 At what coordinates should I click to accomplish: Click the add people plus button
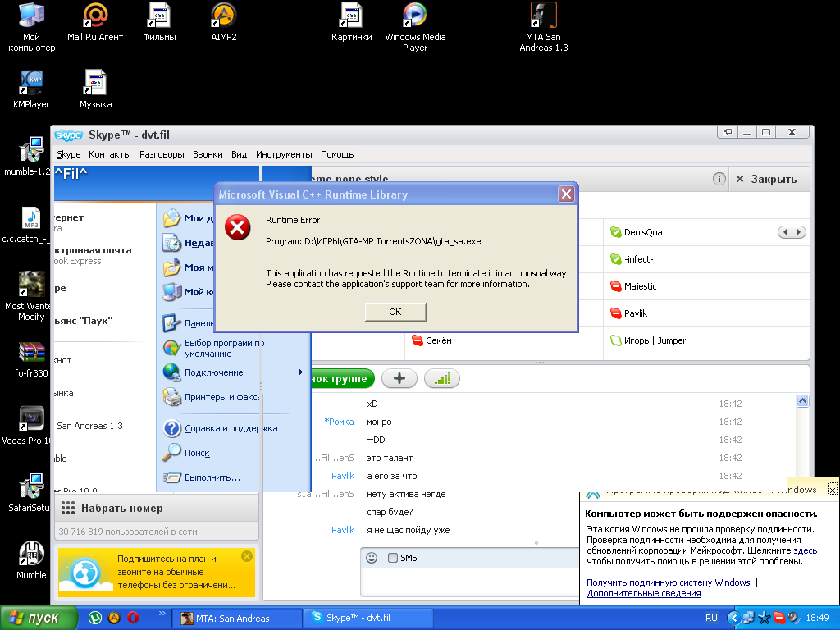coord(399,379)
